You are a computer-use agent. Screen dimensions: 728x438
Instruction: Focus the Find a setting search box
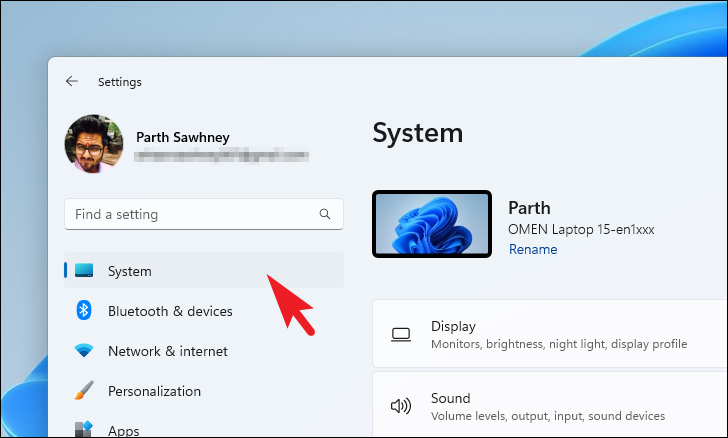(x=204, y=214)
